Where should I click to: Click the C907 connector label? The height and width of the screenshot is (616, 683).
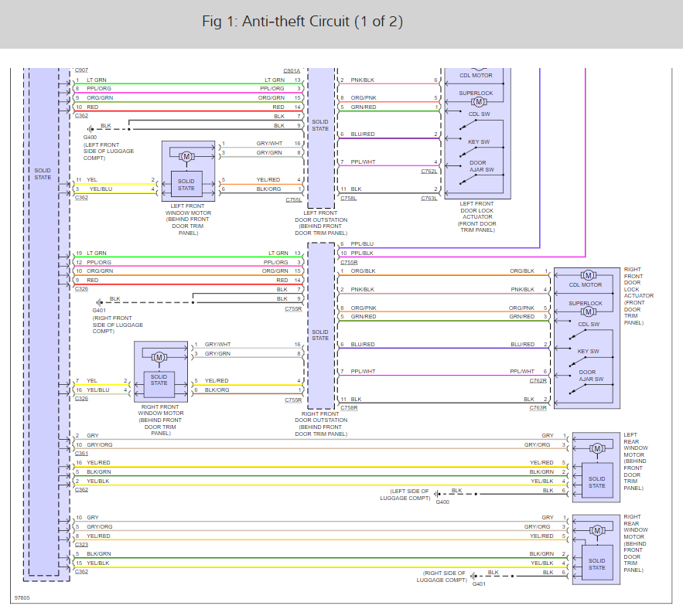point(81,70)
